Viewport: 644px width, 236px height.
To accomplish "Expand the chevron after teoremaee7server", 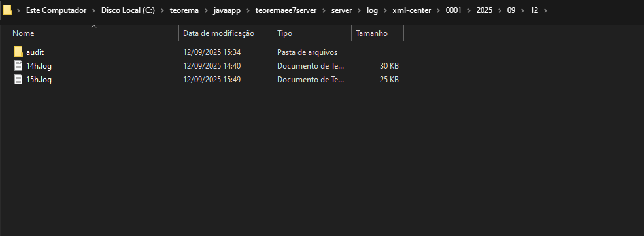I will point(324,10).
